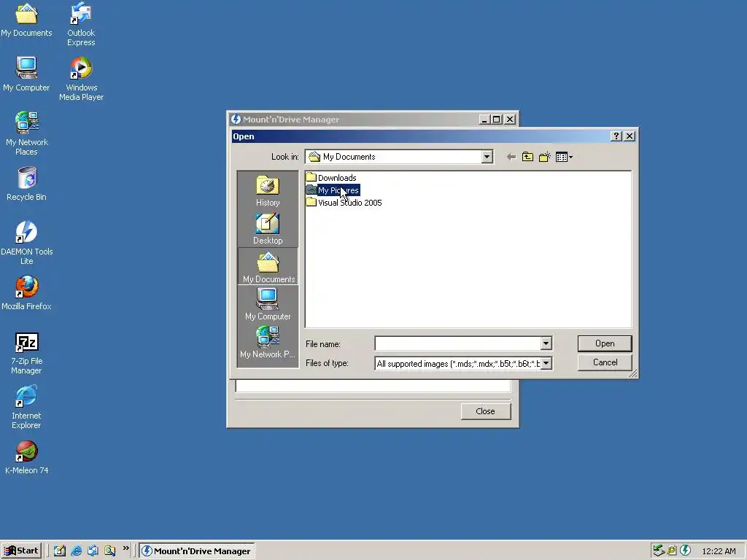Select the DAEMON Tools Lite shortcut
This screenshot has height=560, width=747.
tap(27, 242)
